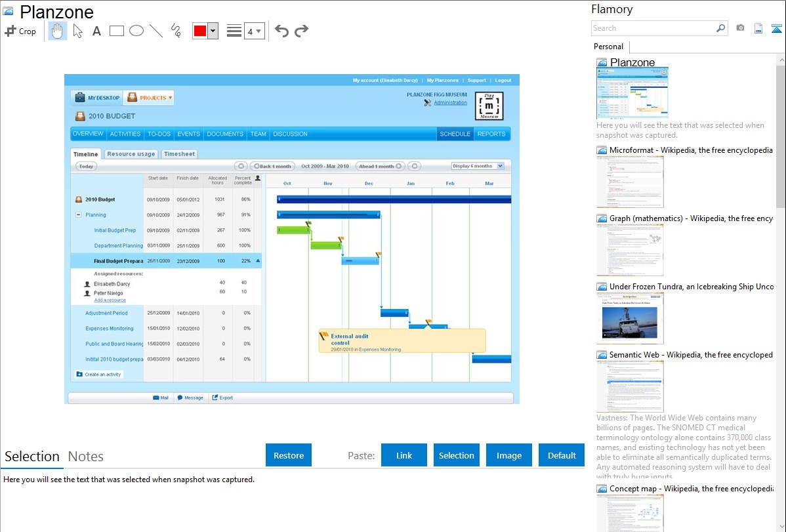Choose the text annotation tool
Viewport: 786px width, 532px height.
coord(96,31)
